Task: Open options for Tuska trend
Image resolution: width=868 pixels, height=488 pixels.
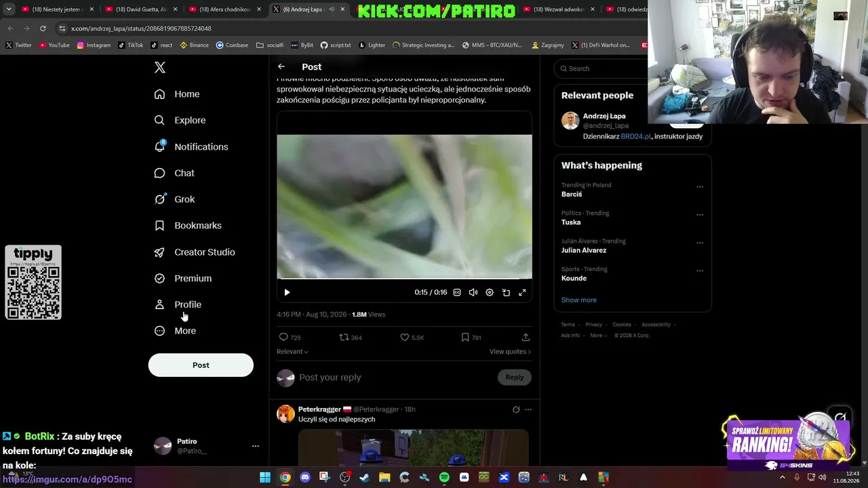Action: click(700, 215)
